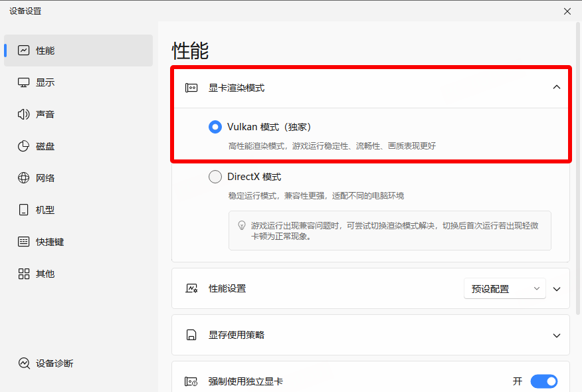Expand the 显存使用策略 section chevron
This screenshot has height=392, width=582.
(x=557, y=336)
